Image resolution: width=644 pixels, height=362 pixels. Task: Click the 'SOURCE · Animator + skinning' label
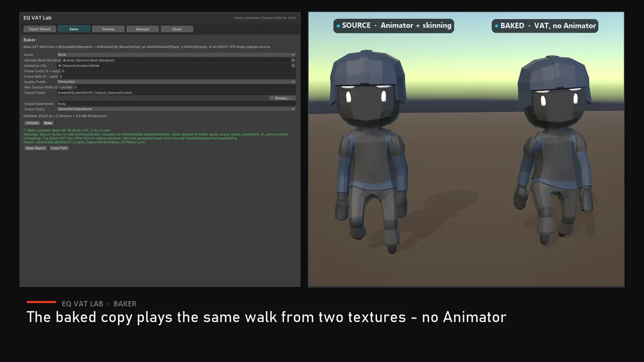(394, 25)
